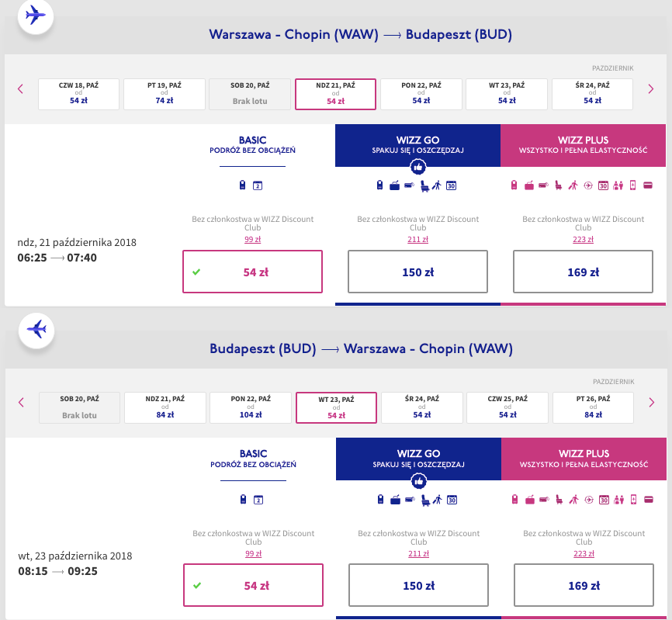Click the thumbs-up icon under return WIZZ GO

(x=419, y=481)
